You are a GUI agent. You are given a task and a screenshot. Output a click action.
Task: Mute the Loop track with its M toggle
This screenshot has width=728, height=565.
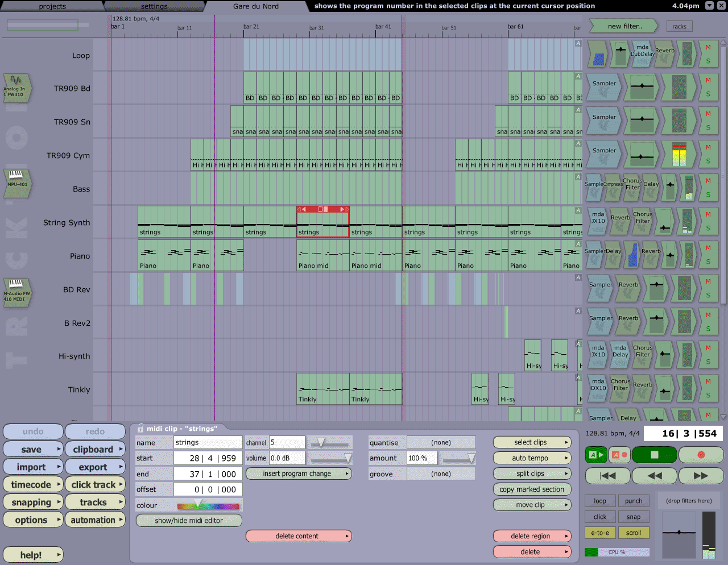708,48
